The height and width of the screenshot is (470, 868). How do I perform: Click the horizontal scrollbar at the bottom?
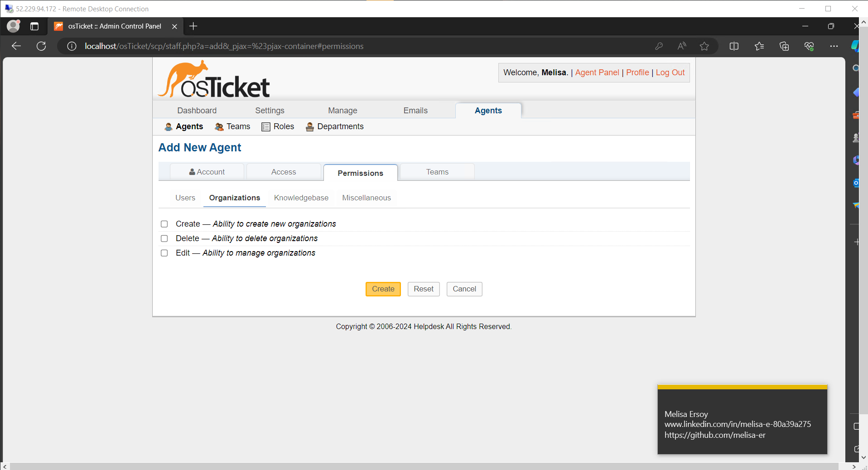[424, 466]
